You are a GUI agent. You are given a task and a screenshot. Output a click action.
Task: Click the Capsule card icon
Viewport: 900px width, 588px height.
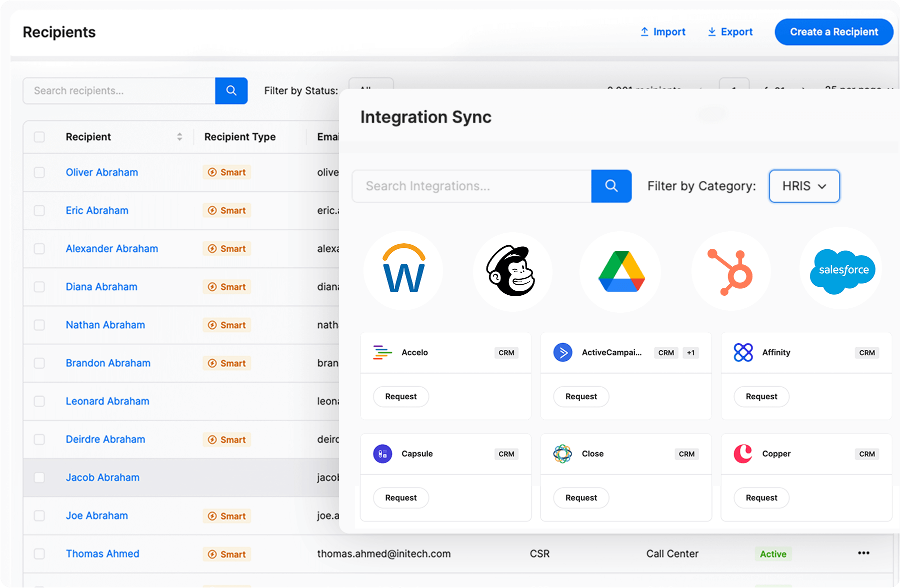(x=382, y=454)
